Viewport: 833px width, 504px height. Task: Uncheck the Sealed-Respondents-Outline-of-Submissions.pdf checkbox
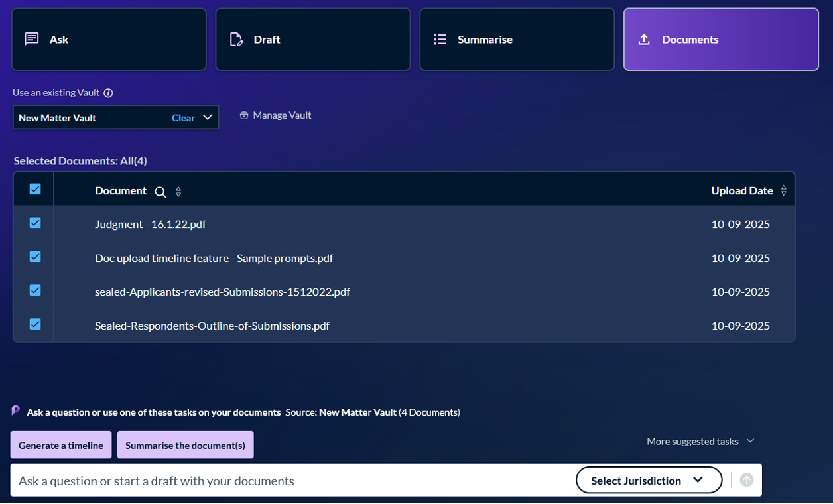click(x=35, y=324)
